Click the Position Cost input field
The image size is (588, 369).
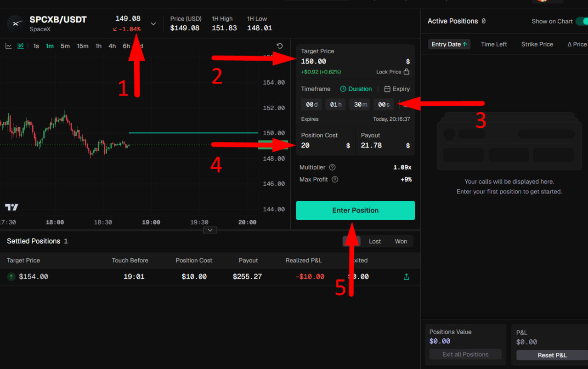pos(326,145)
